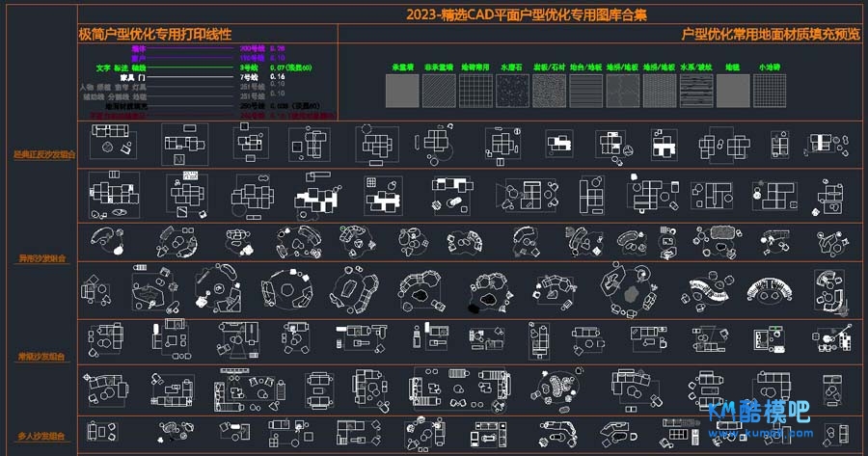Image resolution: width=868 pixels, height=456 pixels.
Task: Click the 异形沙发组合 row label
Action: point(41,258)
